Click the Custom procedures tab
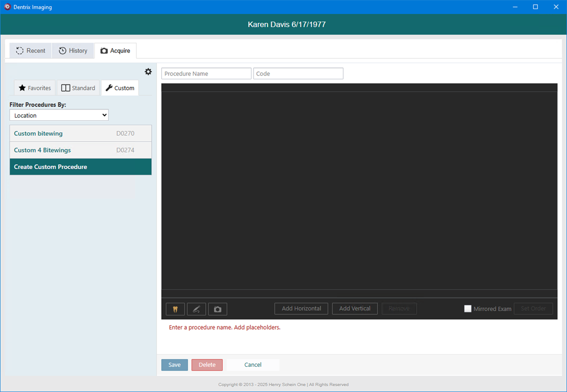Screen dimensions: 567x392 120,88
